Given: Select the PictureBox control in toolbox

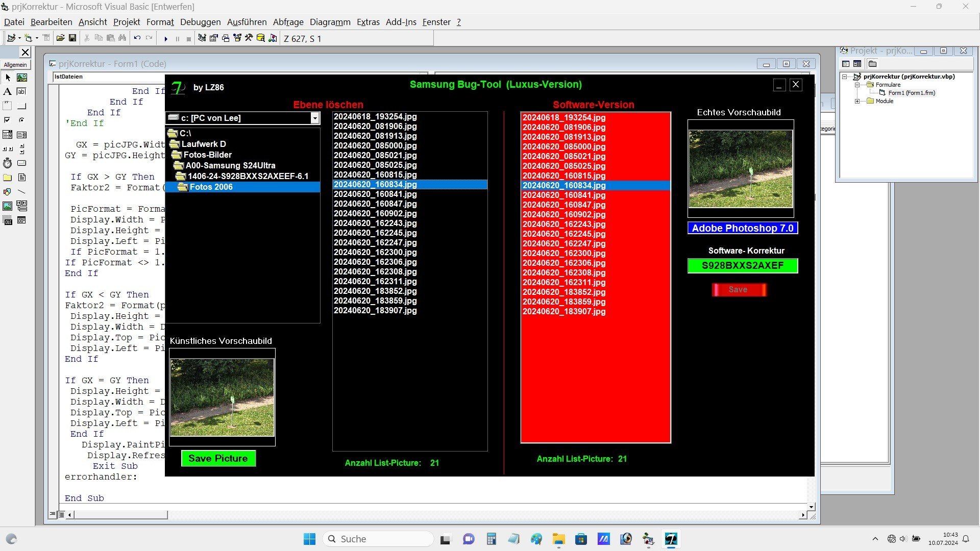Looking at the screenshot, I should [21, 78].
